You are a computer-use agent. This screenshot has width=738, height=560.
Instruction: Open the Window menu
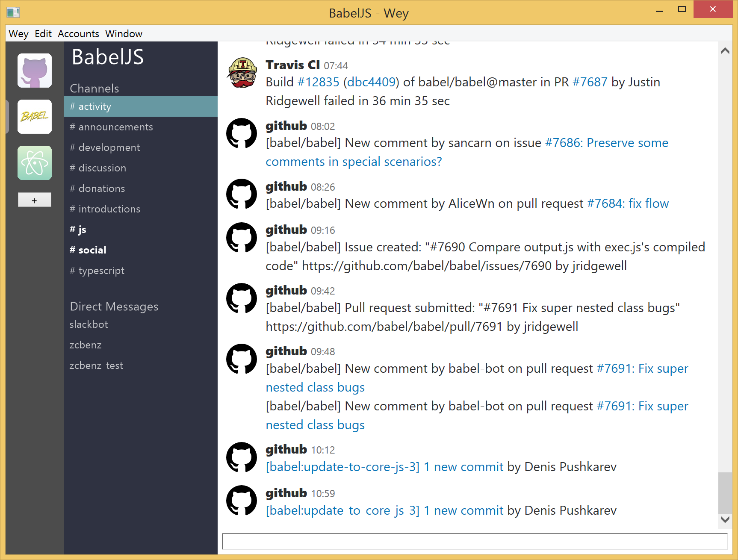124,34
